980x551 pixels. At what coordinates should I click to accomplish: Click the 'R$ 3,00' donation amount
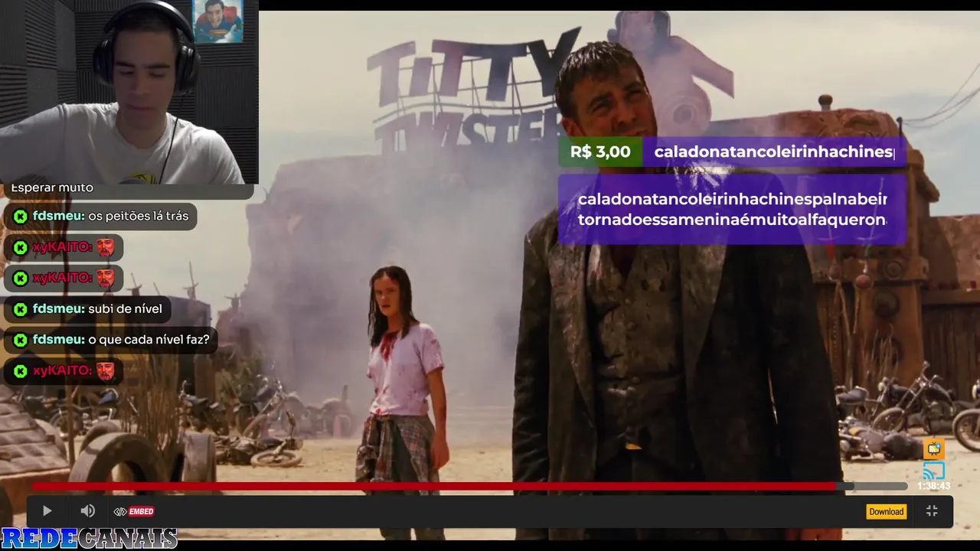pyautogui.click(x=600, y=152)
